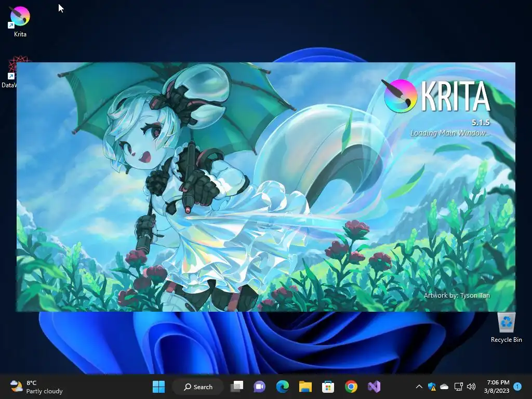Select the Recycle Bin desktop icon
Image resolution: width=532 pixels, height=399 pixels.
[506, 328]
